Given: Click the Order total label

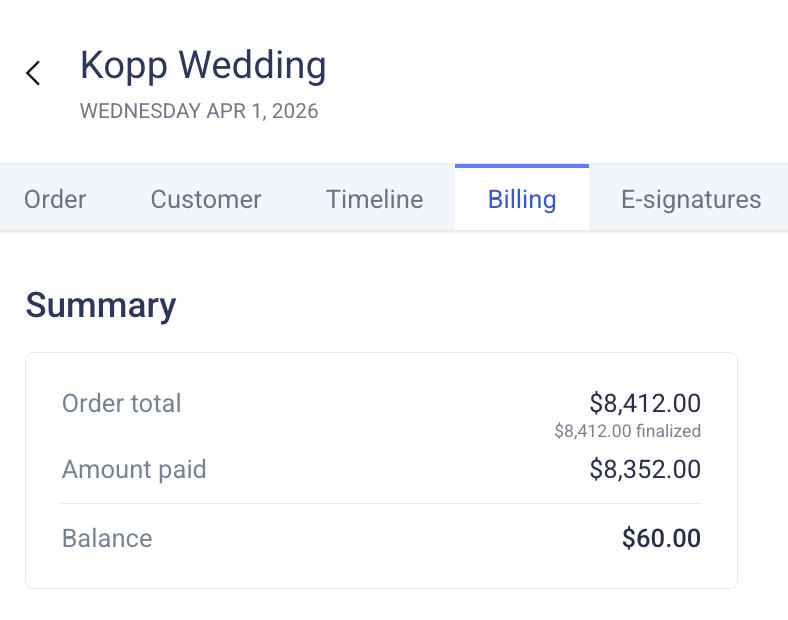Looking at the screenshot, I should click(x=122, y=404).
